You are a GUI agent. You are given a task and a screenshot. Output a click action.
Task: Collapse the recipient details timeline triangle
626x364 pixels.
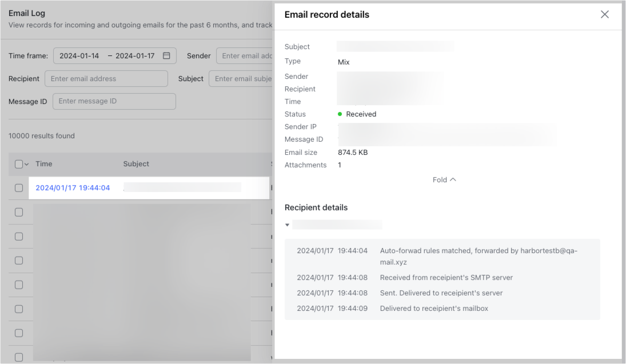pos(287,225)
